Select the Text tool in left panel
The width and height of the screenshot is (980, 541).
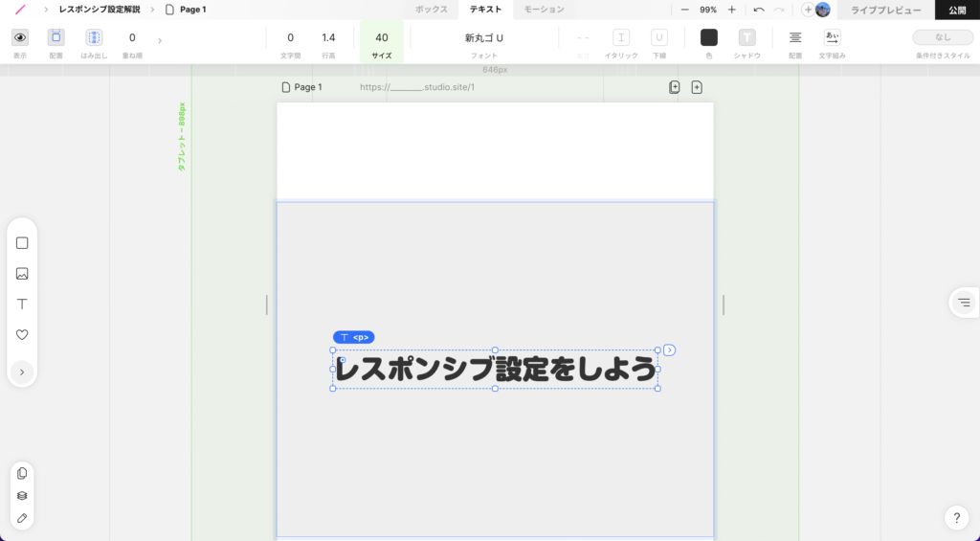22,304
